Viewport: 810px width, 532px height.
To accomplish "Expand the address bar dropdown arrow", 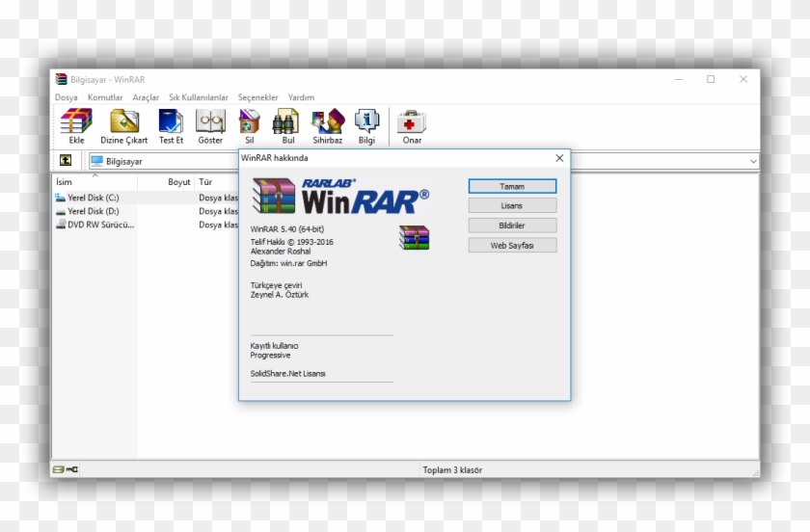I will pos(753,161).
